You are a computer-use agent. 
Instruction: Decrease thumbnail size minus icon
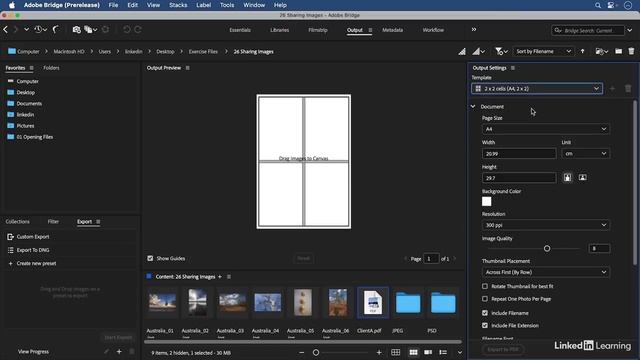point(302,352)
